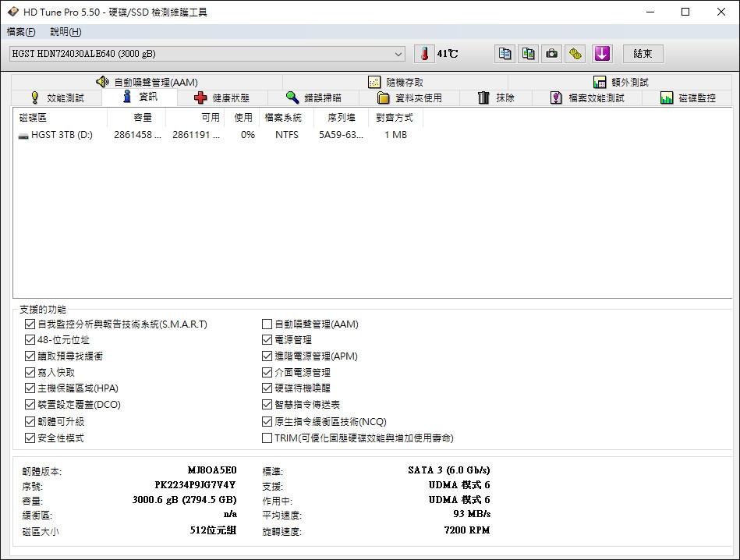Switch to 自動噪聲管理(AAM) tab
The image size is (740, 560).
(x=147, y=82)
